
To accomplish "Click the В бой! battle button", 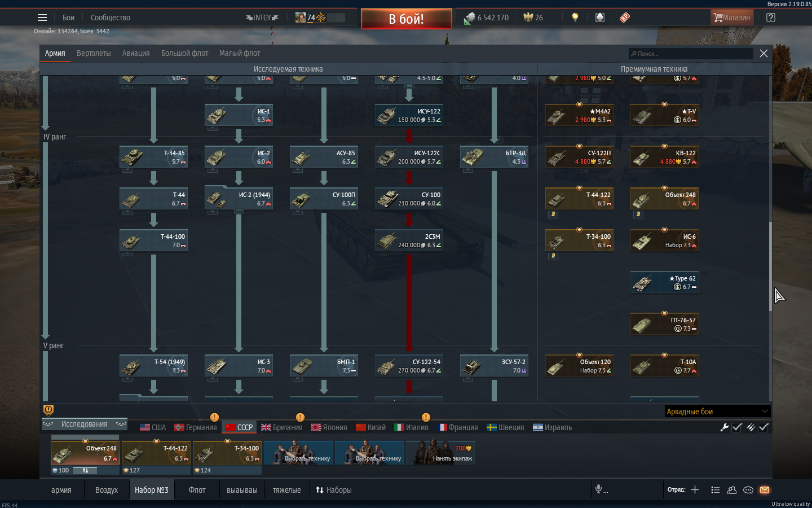I will click(x=407, y=19).
